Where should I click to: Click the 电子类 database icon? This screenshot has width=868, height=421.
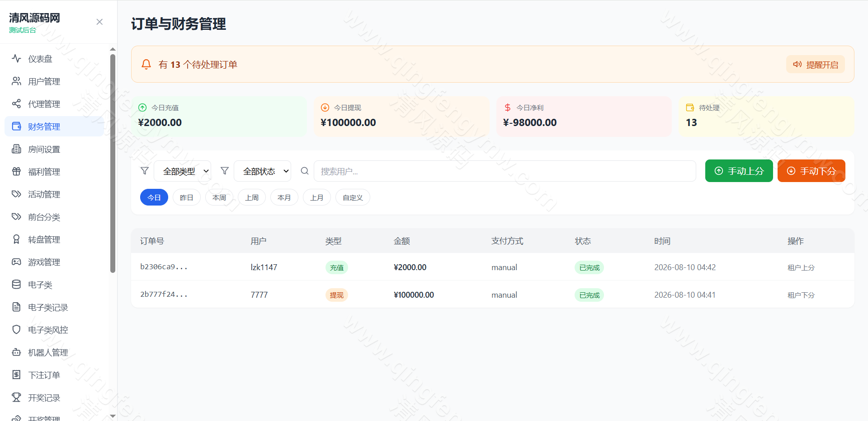tap(16, 284)
